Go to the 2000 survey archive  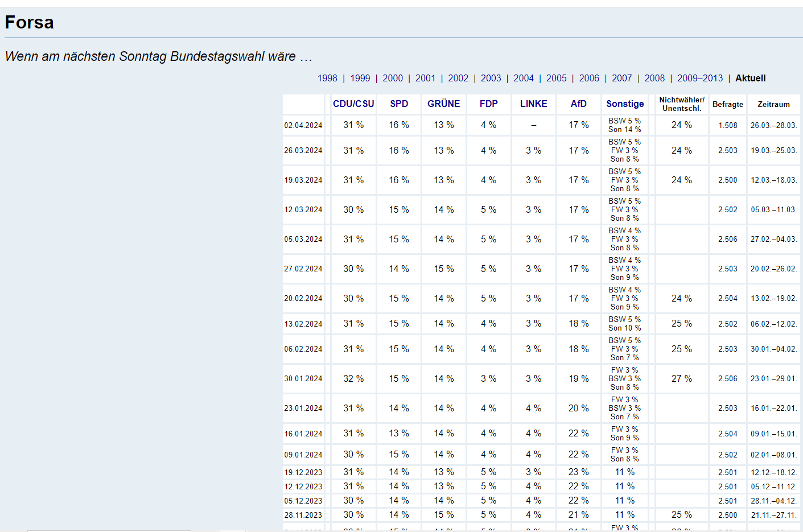click(x=393, y=78)
